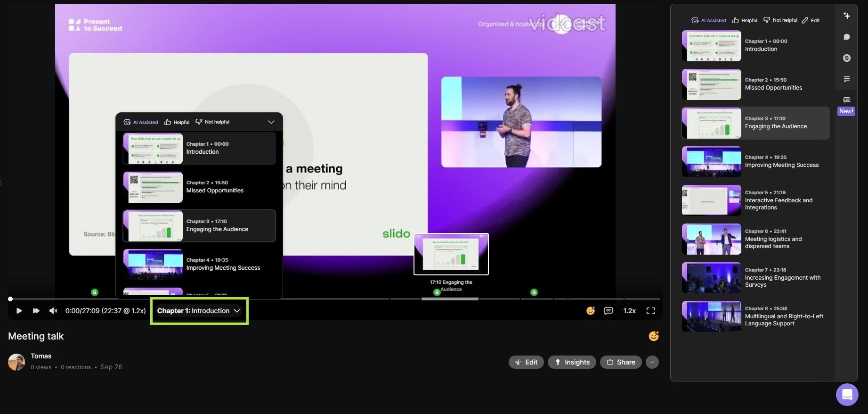868x414 pixels.
Task: Edit chapters in the side panel
Action: (811, 20)
